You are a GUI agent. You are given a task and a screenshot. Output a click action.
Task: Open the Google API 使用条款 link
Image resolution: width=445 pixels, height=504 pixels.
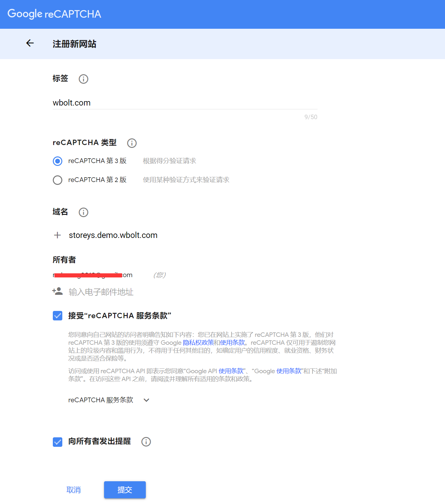pyautogui.click(x=231, y=371)
